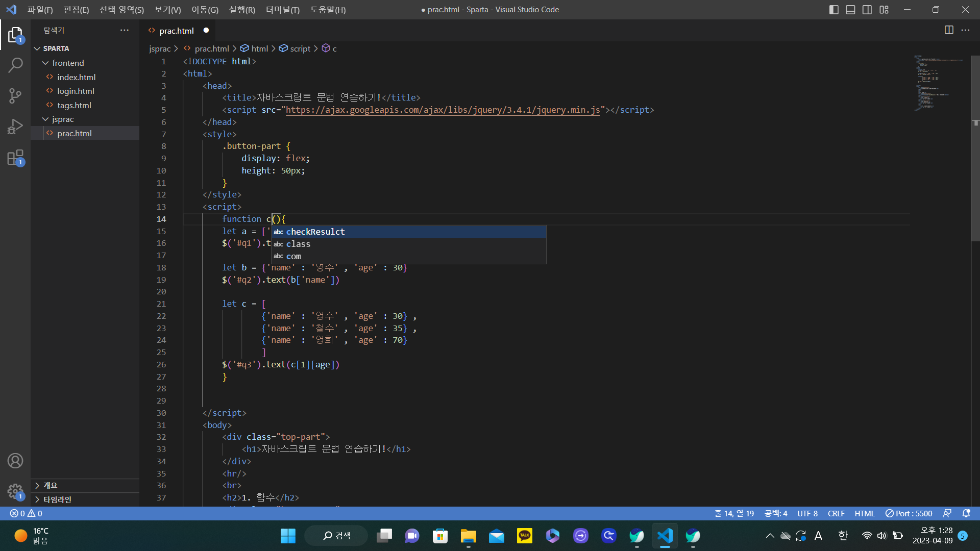Open volume control in system tray
Screen dimensions: 980x551
pos(882,536)
